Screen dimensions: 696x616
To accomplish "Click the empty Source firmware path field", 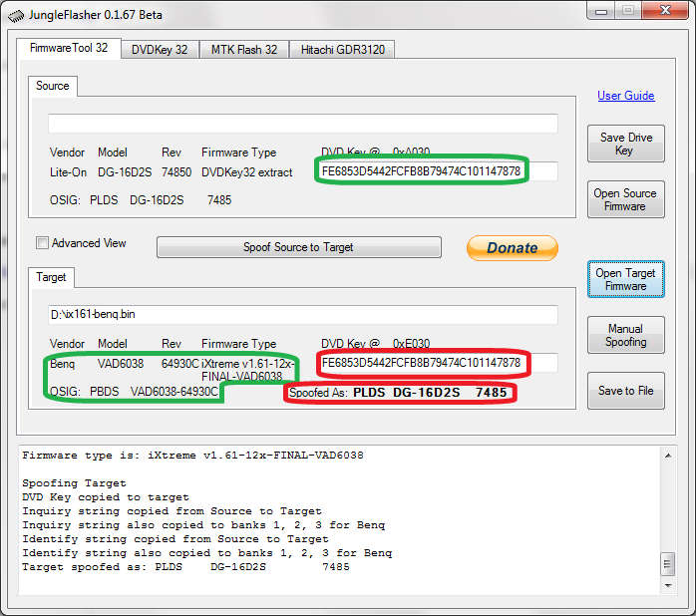I will point(303,124).
